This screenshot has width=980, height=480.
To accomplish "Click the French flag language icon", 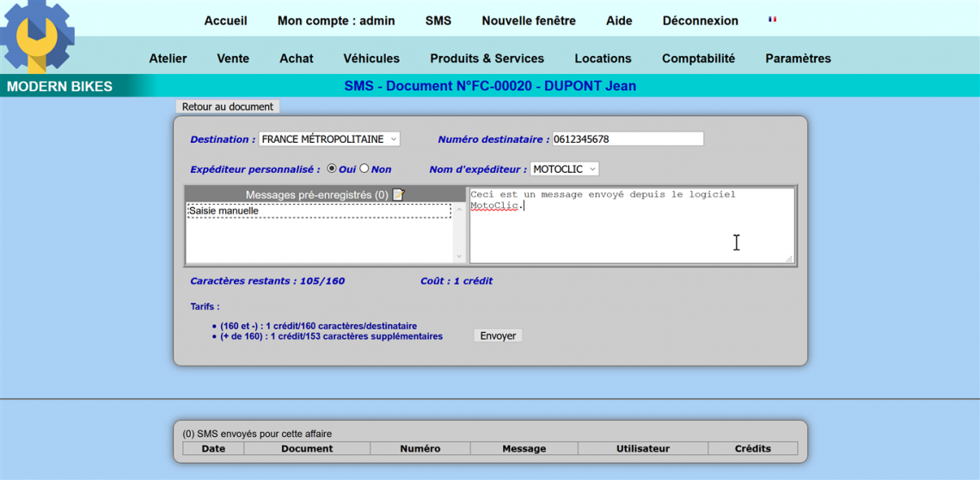I will point(772,20).
